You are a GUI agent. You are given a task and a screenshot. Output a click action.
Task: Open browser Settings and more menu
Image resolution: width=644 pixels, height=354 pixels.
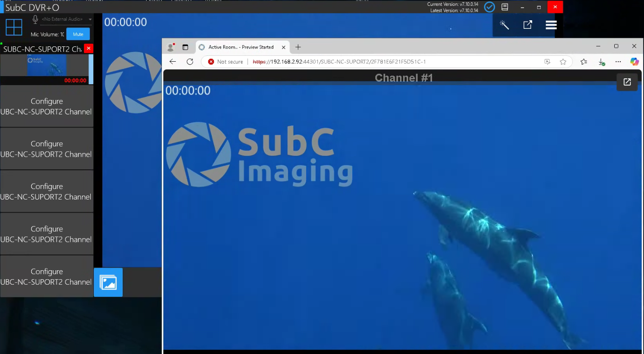[618, 62]
